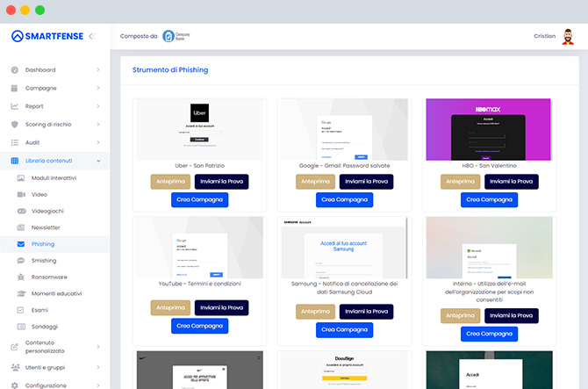Click the Videogiochi gamepad icon
Screen dimensions: 588x389
pyautogui.click(x=21, y=212)
